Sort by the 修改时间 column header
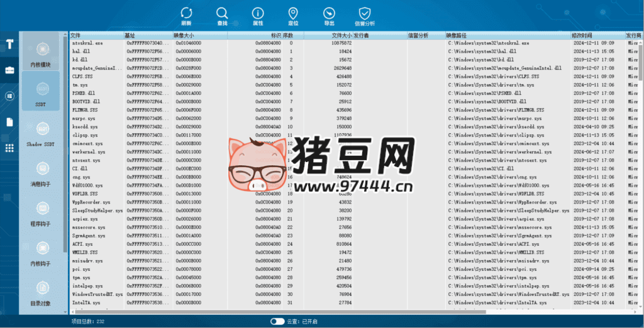The image size is (644, 328). point(597,36)
